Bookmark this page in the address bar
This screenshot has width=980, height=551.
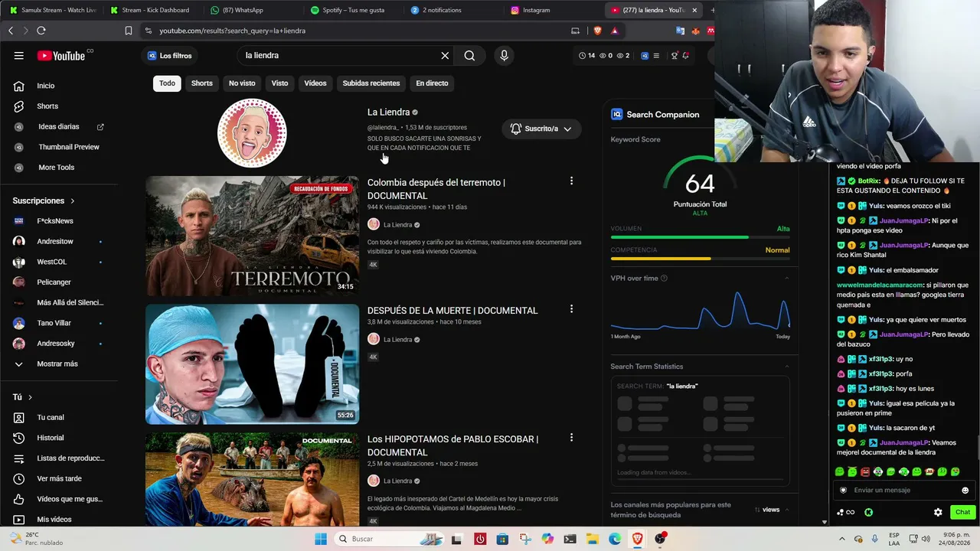tap(129, 31)
